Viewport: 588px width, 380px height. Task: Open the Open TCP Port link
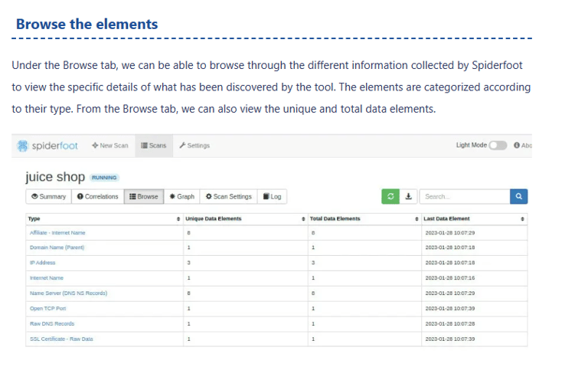[47, 308]
